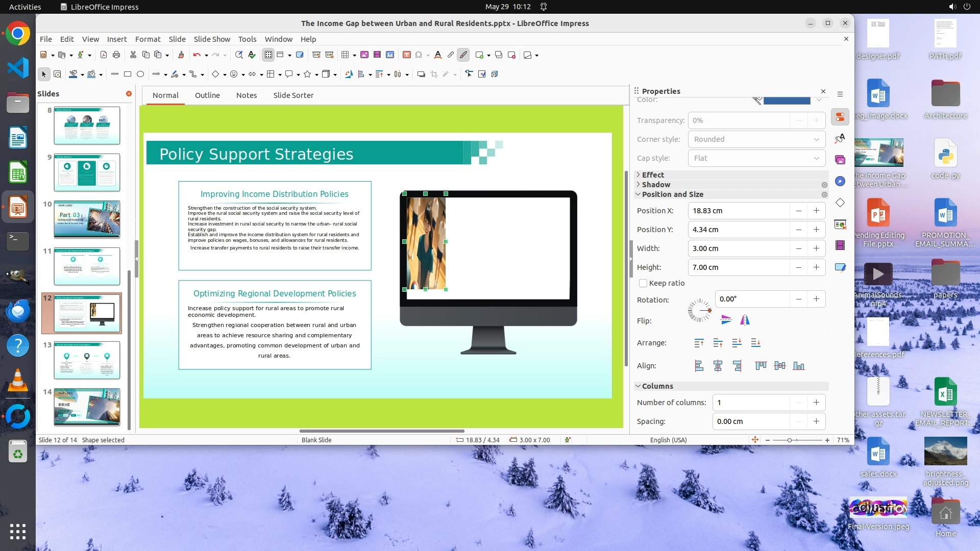Click the Export as PDF toolbar icon
Viewport: 980px width, 551px height.
coord(104,55)
